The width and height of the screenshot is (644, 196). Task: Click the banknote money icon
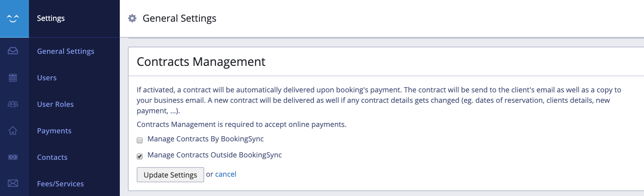click(x=13, y=157)
